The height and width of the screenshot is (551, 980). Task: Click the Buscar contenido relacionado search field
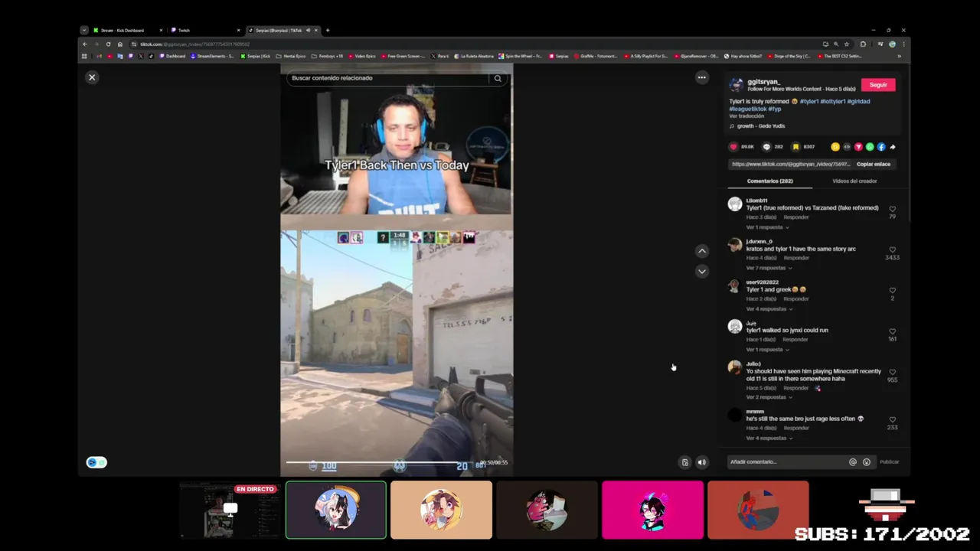pyautogui.click(x=387, y=78)
